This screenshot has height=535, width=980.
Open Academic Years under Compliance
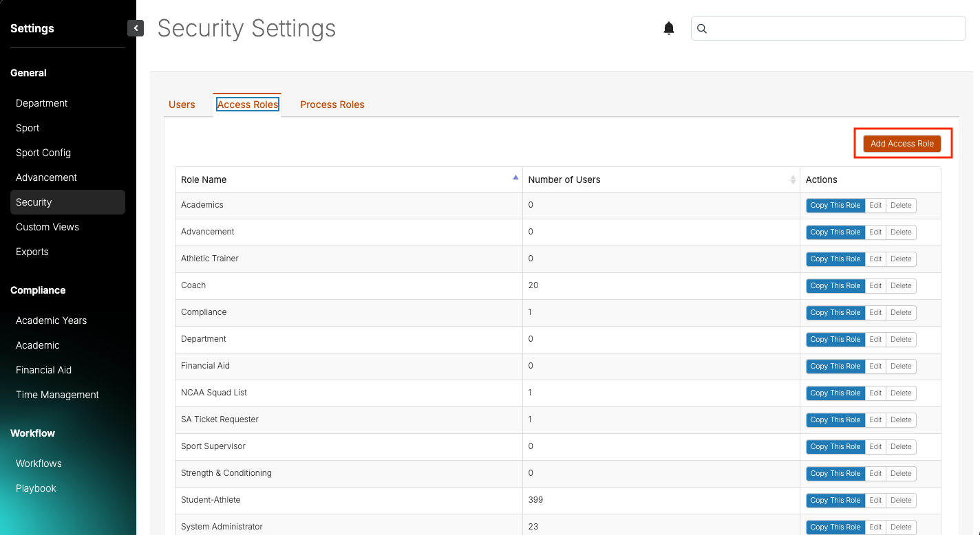pyautogui.click(x=52, y=320)
